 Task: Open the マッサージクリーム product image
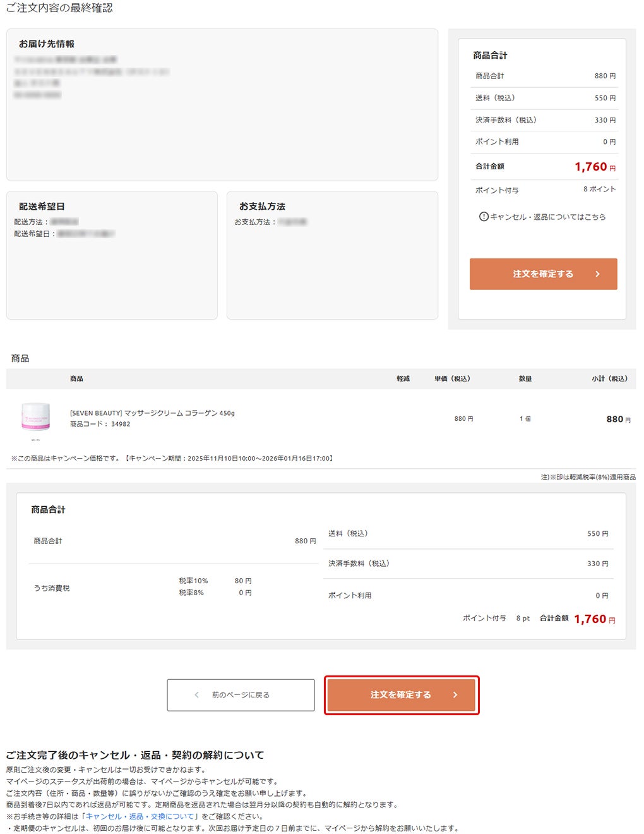[x=35, y=419]
